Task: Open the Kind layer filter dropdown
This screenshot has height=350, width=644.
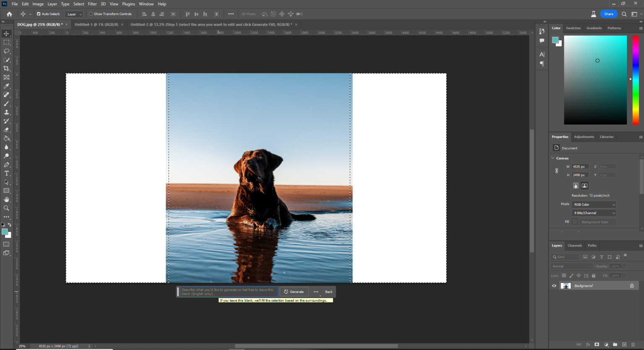Action: (565, 257)
